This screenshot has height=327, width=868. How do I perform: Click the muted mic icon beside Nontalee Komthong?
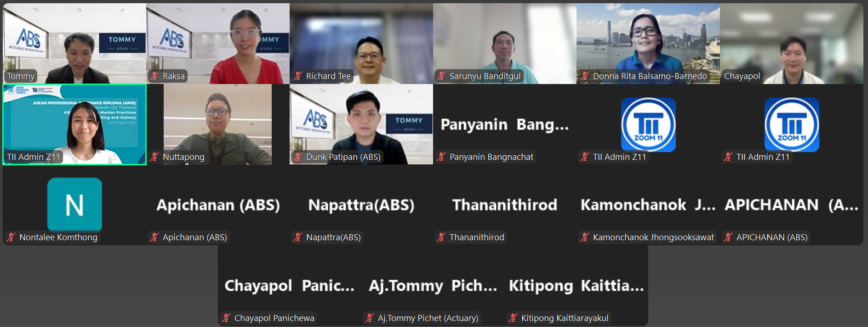click(11, 237)
